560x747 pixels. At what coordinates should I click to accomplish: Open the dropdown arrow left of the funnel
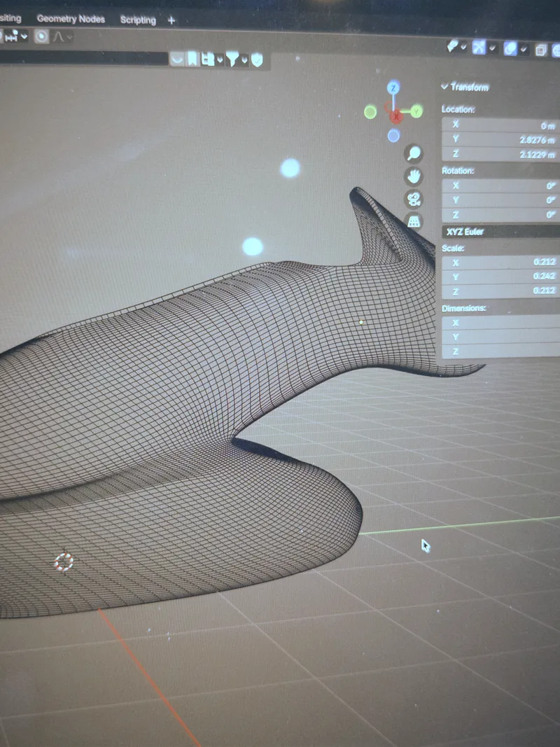[x=220, y=60]
